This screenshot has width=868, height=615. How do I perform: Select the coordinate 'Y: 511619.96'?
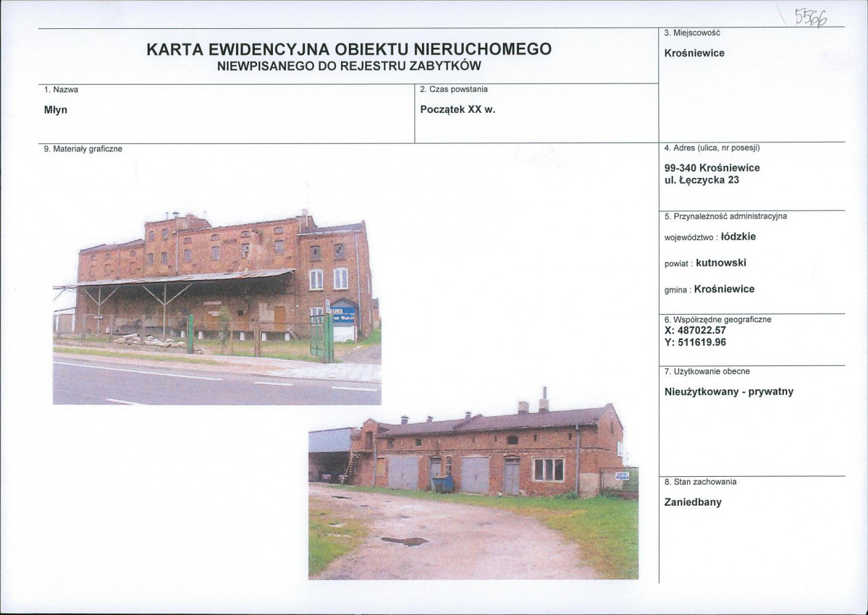tap(695, 342)
